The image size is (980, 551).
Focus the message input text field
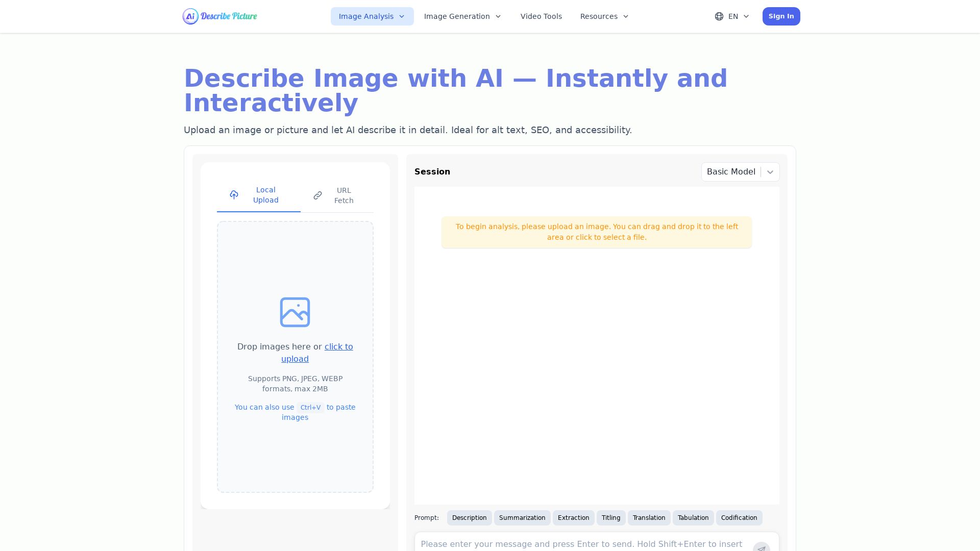[582, 544]
